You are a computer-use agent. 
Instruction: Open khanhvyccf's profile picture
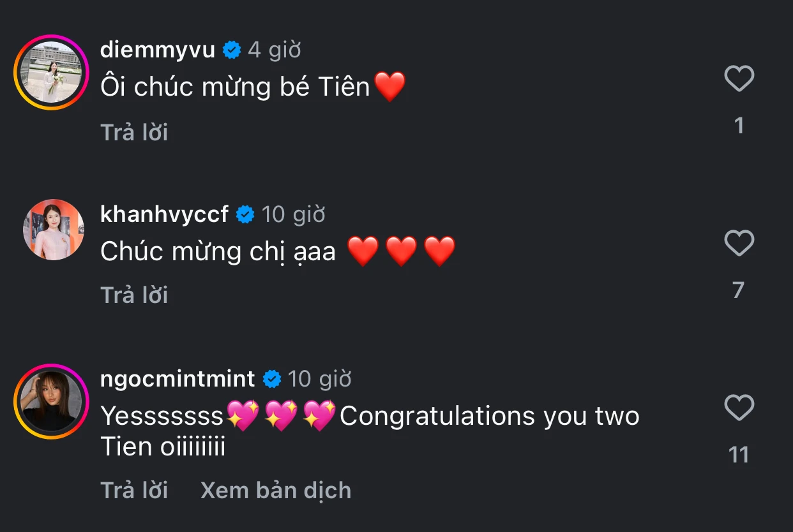[54, 230]
